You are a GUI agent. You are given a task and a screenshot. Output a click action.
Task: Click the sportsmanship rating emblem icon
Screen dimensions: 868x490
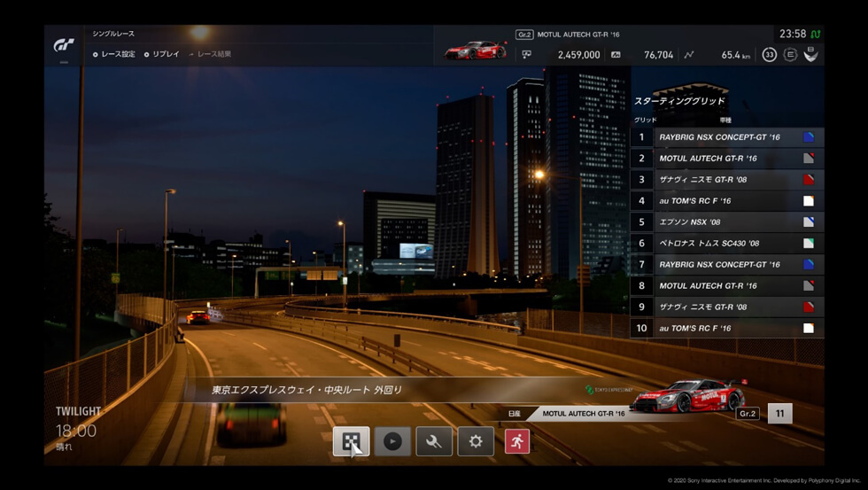(811, 54)
